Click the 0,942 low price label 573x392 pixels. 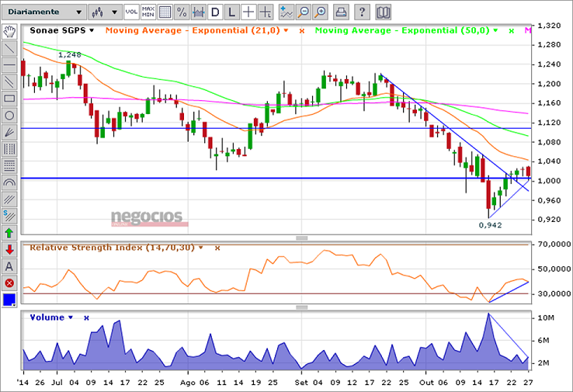click(x=490, y=225)
